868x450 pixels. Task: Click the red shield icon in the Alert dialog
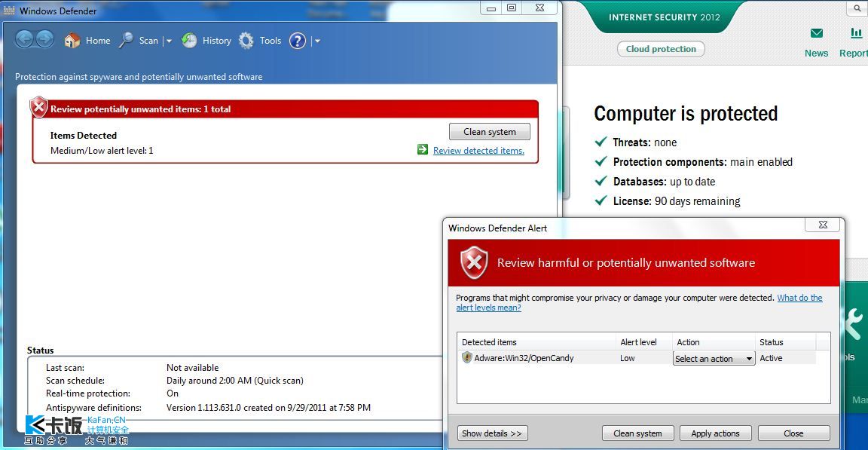coord(475,262)
